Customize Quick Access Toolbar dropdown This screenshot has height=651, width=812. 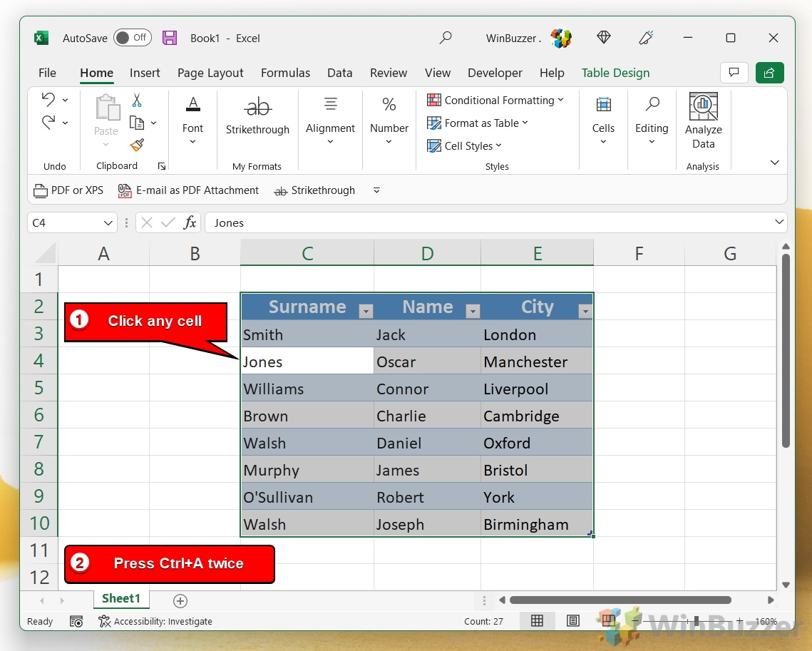[376, 190]
